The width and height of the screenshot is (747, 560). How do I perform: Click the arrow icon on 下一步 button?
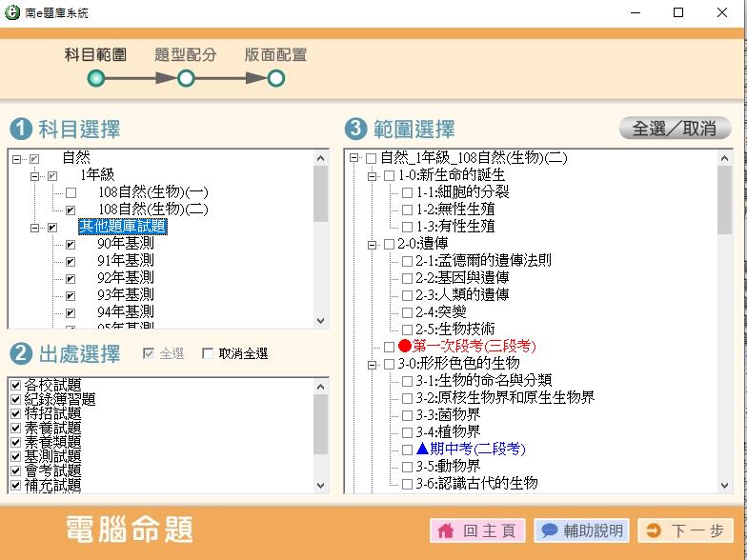click(x=654, y=531)
